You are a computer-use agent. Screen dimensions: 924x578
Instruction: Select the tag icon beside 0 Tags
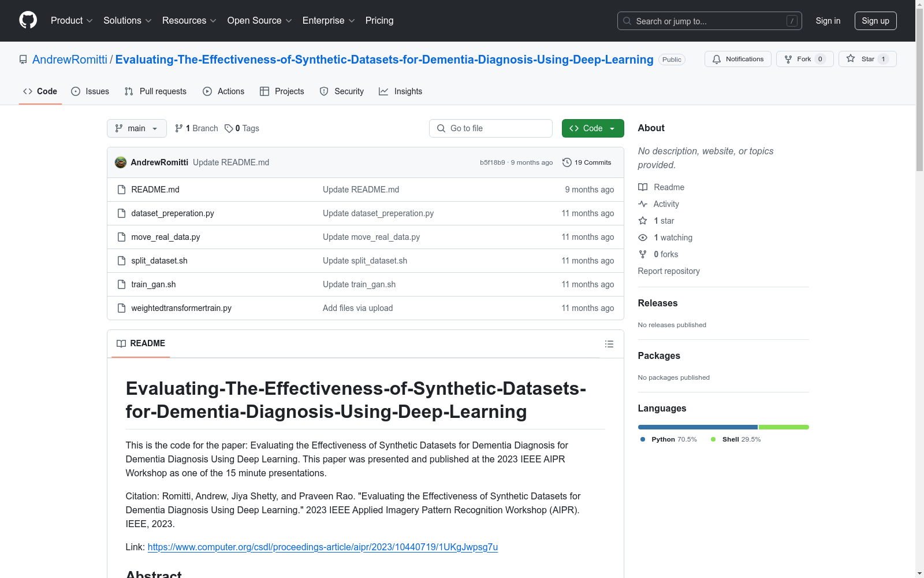coord(229,128)
